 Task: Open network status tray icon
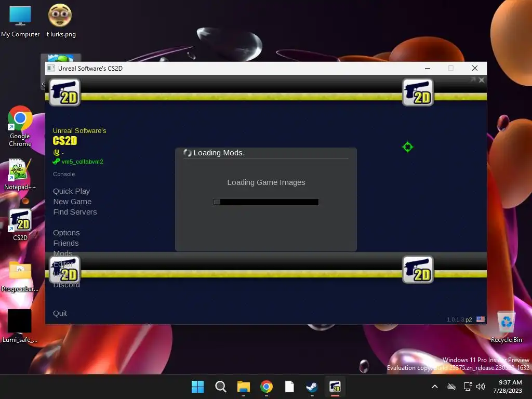(468, 387)
